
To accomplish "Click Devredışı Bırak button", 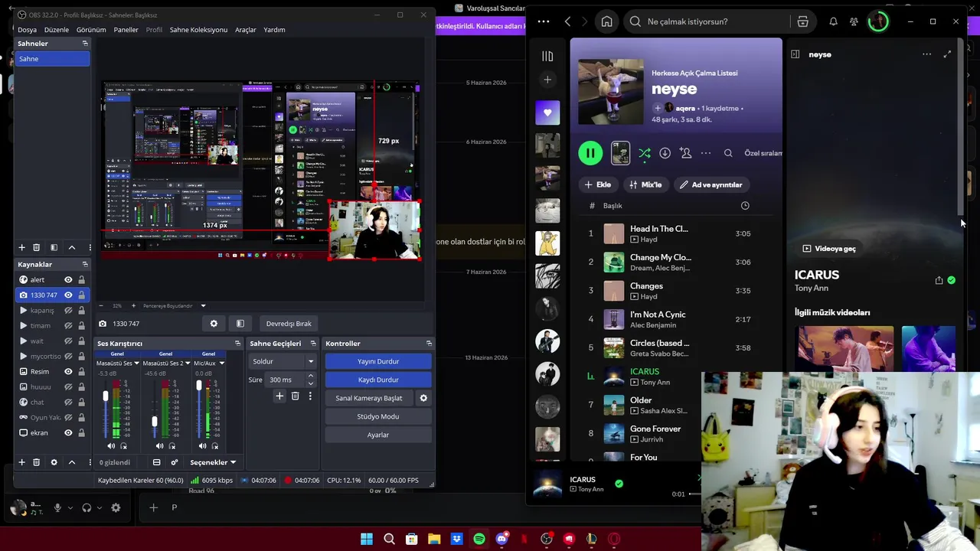I will pos(289,324).
